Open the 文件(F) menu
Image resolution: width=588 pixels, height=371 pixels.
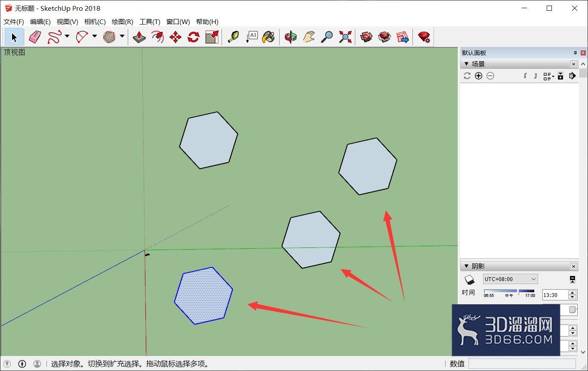point(13,22)
